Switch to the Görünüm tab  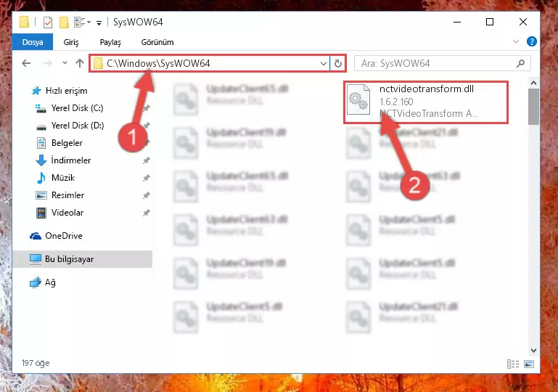pos(157,42)
